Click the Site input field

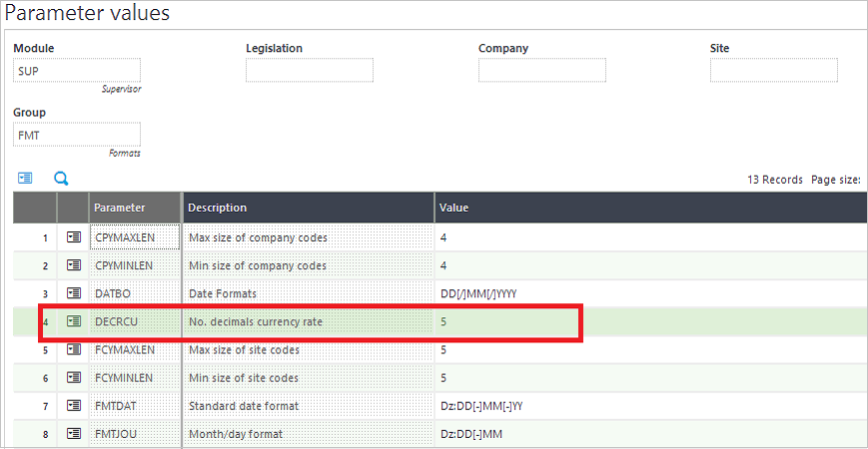(x=773, y=70)
